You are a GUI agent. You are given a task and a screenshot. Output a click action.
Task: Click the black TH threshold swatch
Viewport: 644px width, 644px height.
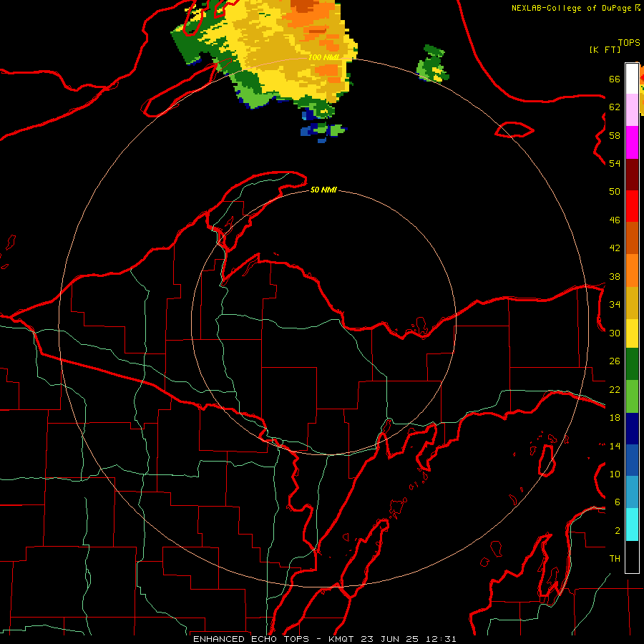pyautogui.click(x=632, y=557)
